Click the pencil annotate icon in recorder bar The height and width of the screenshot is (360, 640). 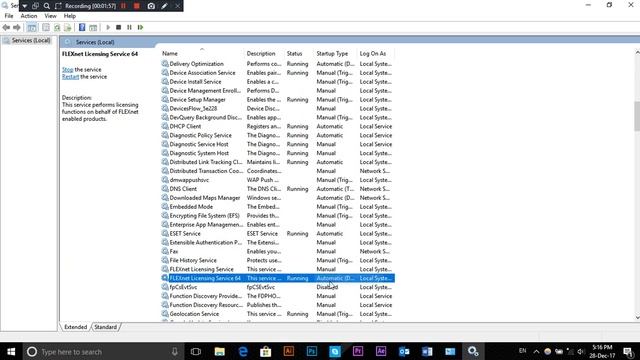pos(164,6)
